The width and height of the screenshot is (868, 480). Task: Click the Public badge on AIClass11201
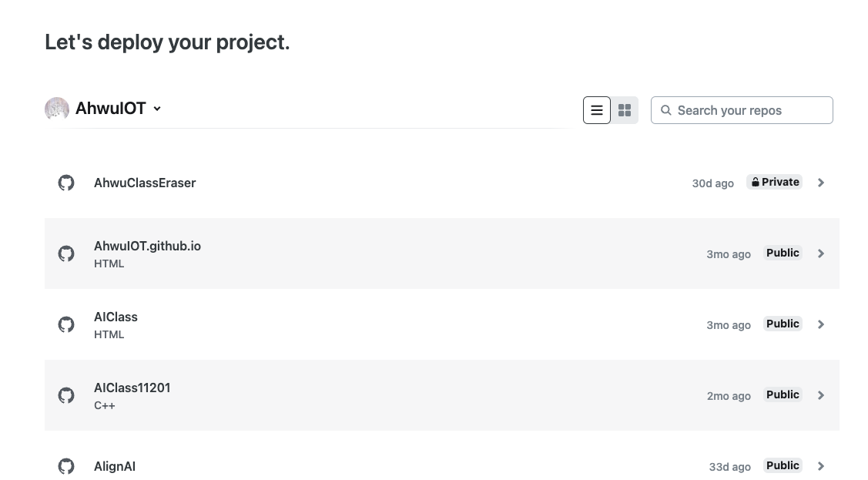point(783,394)
